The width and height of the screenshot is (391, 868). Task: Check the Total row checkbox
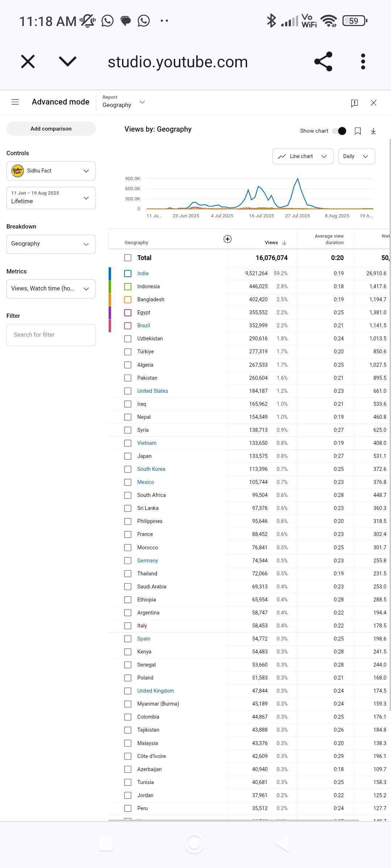(127, 258)
